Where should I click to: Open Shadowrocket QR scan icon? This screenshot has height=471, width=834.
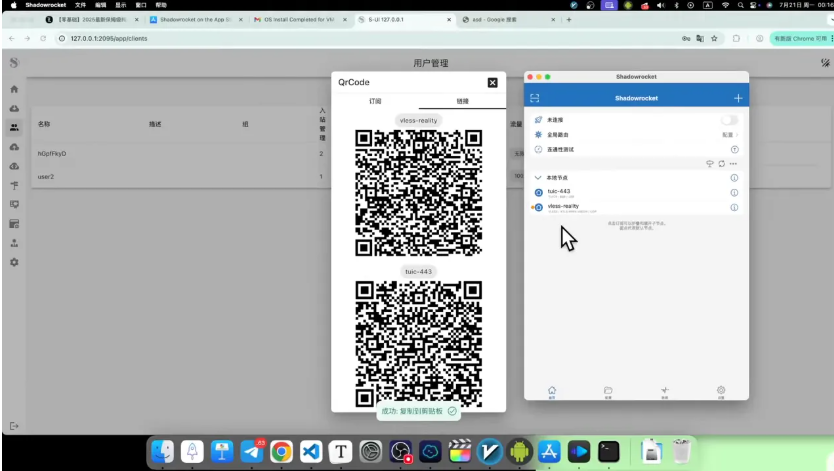click(535, 98)
